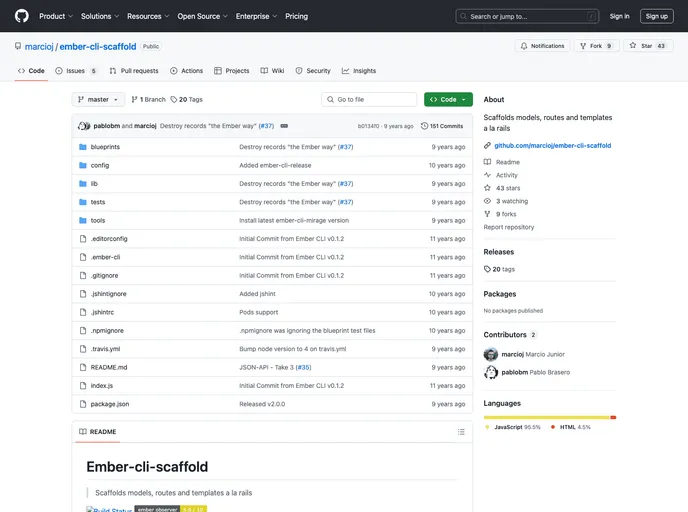Open blueprints folder icon
The width and height of the screenshot is (688, 512).
coord(82,147)
